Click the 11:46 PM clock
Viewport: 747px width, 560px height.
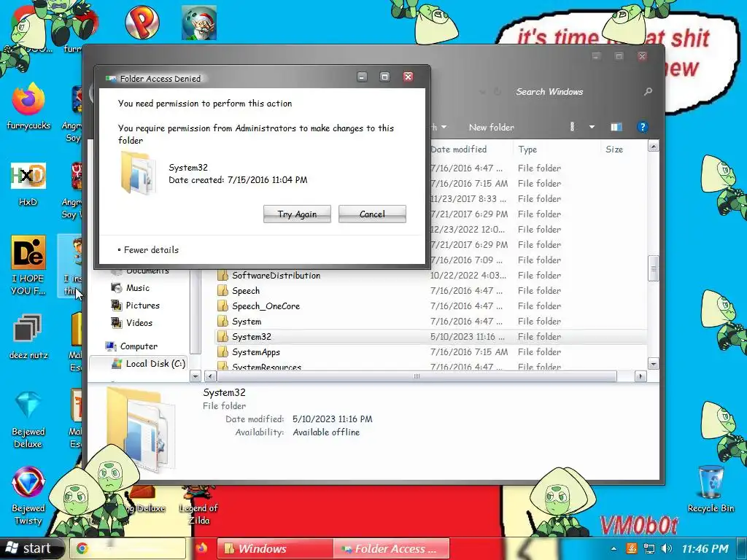tap(705, 549)
